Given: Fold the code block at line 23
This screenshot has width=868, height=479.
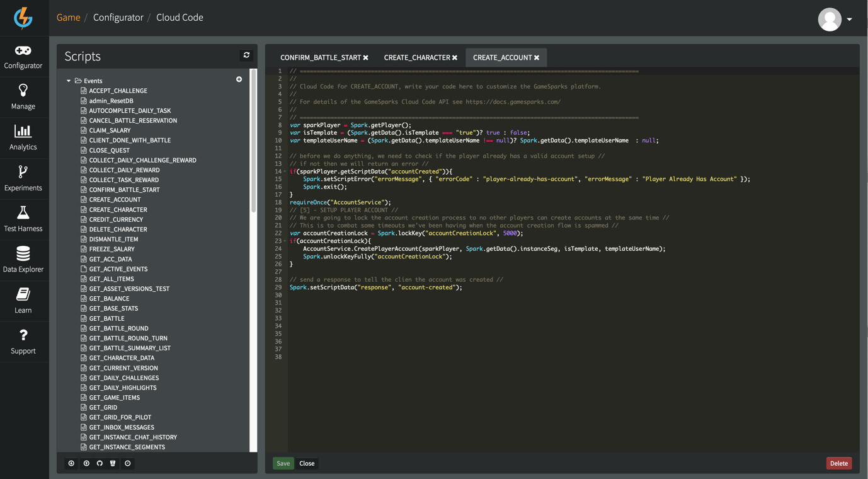Looking at the screenshot, I should click(285, 241).
